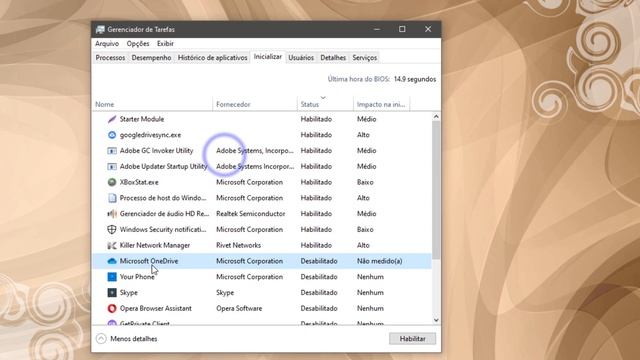This screenshot has width=640, height=360.
Task: Click the 14.9 segundos BIOS time value
Action: (x=415, y=79)
